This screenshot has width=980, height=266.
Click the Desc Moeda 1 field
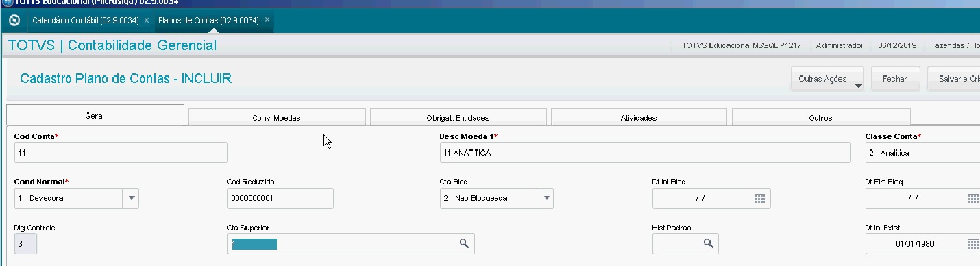coord(645,153)
